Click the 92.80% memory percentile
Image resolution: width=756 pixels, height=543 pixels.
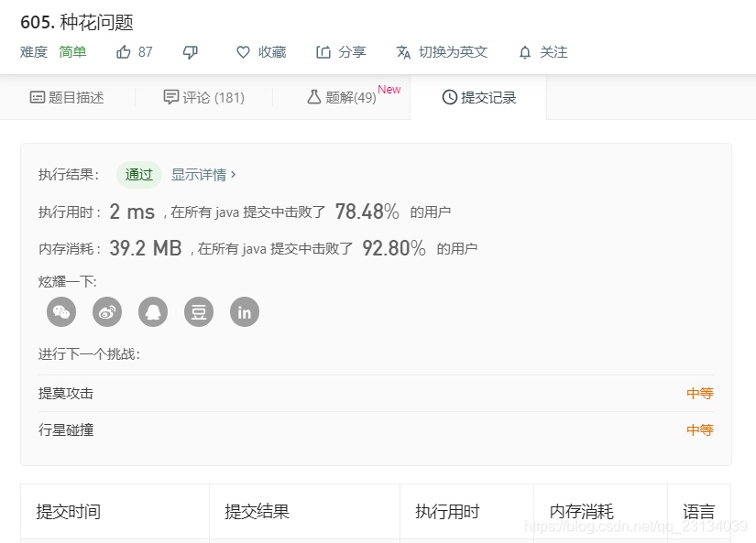394,248
